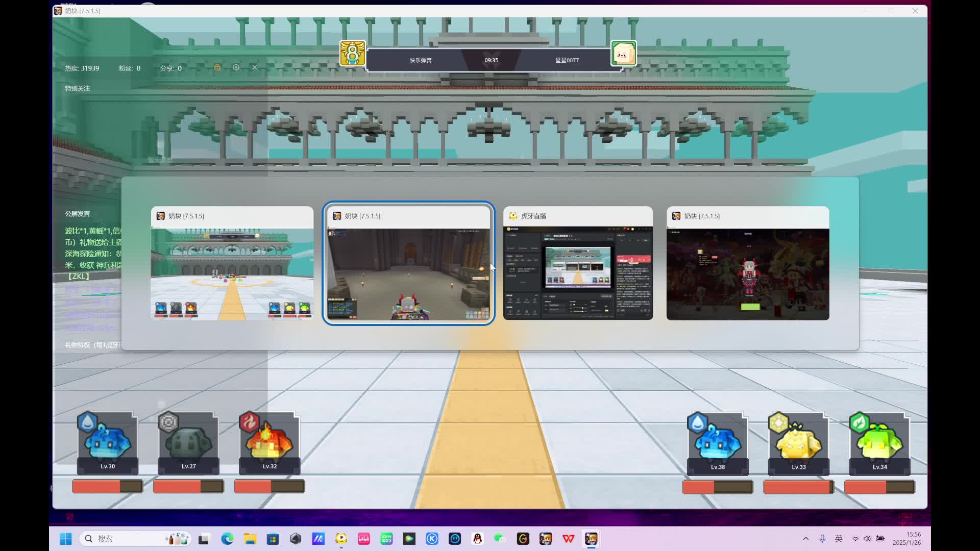Select the blue water pet Lv.30 card
980x551 pixels.
(x=108, y=443)
